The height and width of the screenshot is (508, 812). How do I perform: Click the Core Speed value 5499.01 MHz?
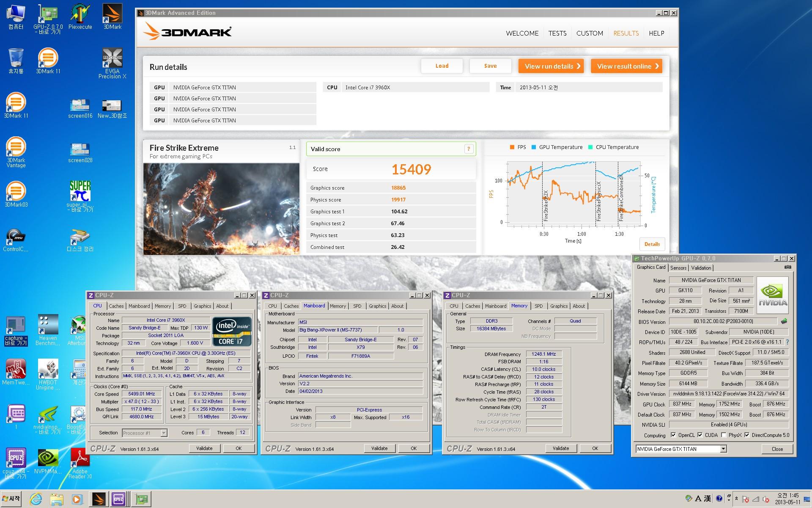click(x=142, y=394)
